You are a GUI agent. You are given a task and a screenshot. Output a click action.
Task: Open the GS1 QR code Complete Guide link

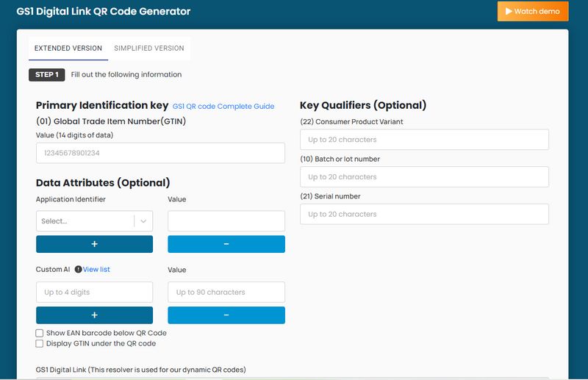(223, 106)
